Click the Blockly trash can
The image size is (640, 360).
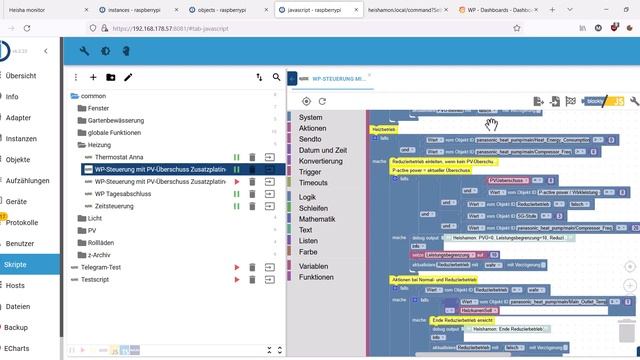tap(627, 331)
